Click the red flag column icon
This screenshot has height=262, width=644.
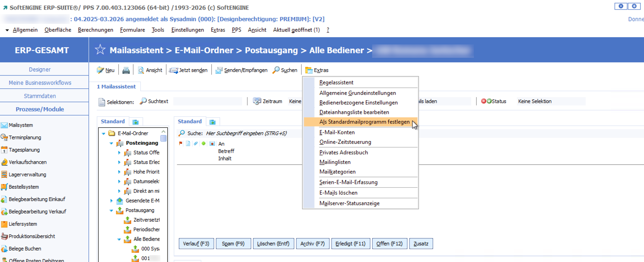(181, 143)
